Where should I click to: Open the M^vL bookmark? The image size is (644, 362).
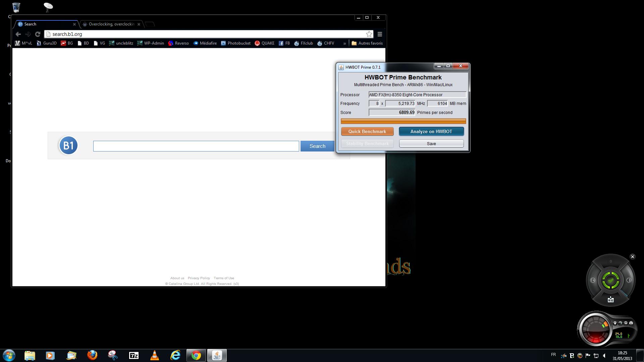pos(23,43)
